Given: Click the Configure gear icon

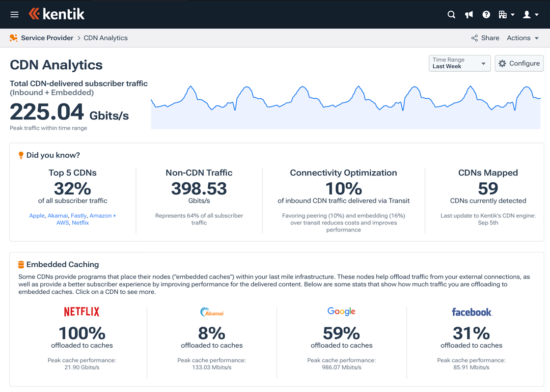Looking at the screenshot, I should [x=502, y=63].
